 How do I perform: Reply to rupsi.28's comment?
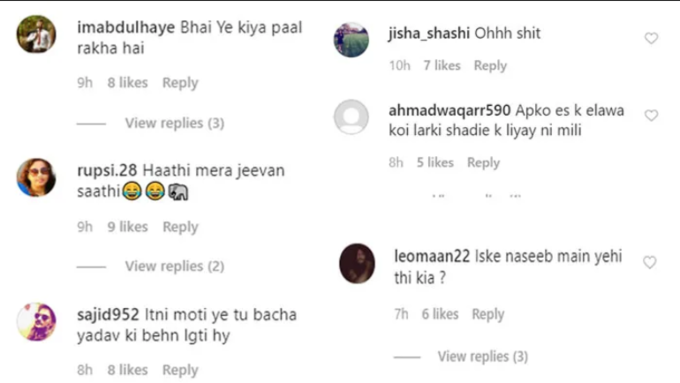(x=180, y=227)
